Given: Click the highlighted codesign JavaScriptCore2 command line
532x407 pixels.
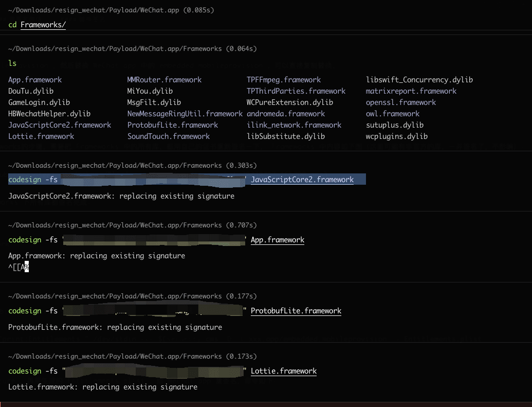Looking at the screenshot, I should pyautogui.click(x=187, y=180).
